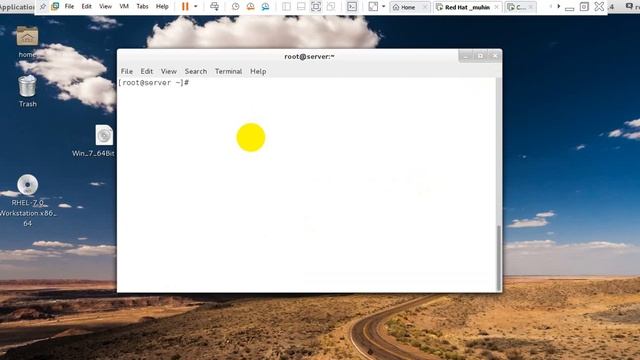
Task: Revert to snapshot using the orange clock icon
Action: click(250, 7)
